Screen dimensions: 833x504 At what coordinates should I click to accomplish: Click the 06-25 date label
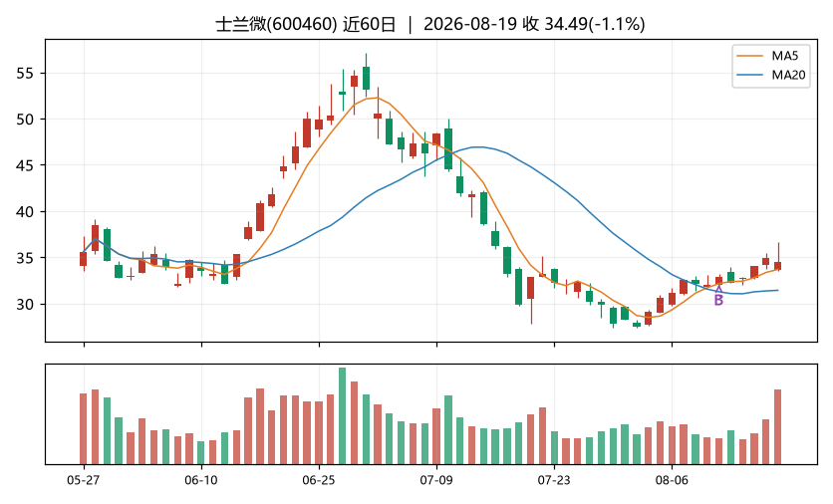(319, 481)
